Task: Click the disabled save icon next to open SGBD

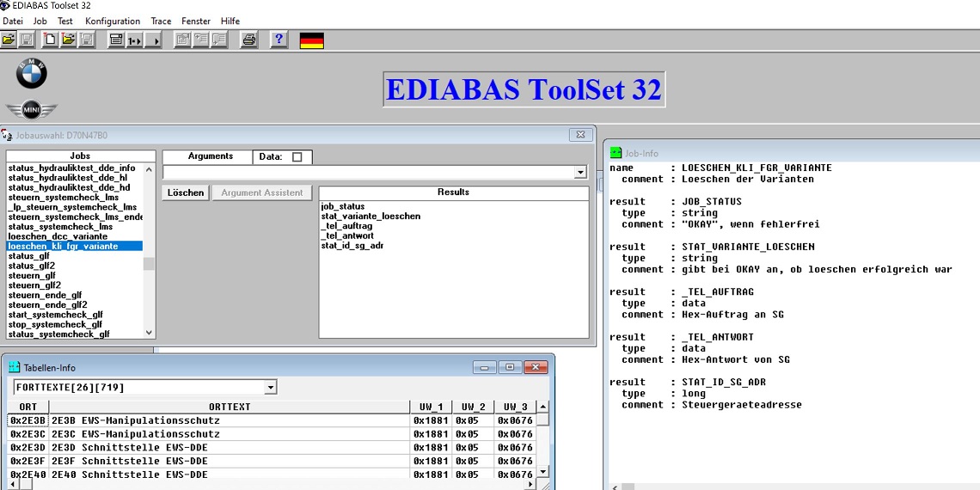Action: 27,40
